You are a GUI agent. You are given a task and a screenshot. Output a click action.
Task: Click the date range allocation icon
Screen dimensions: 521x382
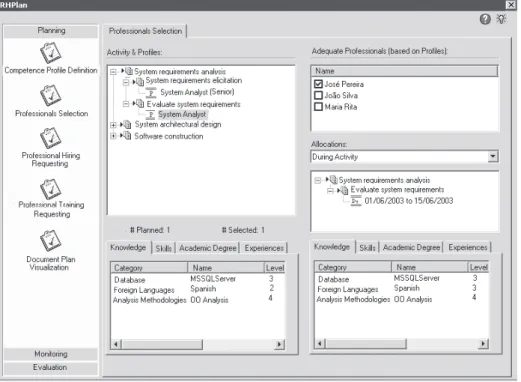[356, 201]
